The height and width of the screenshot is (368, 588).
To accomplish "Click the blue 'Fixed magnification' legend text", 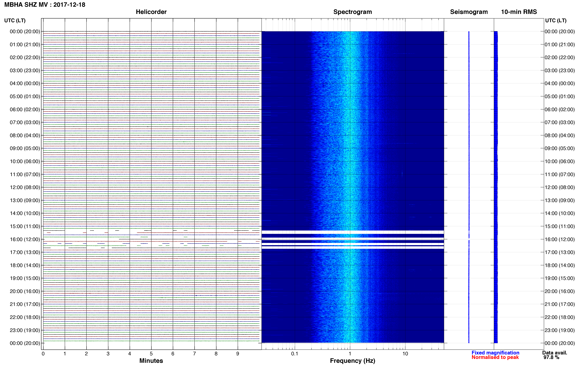I will coord(495,353).
